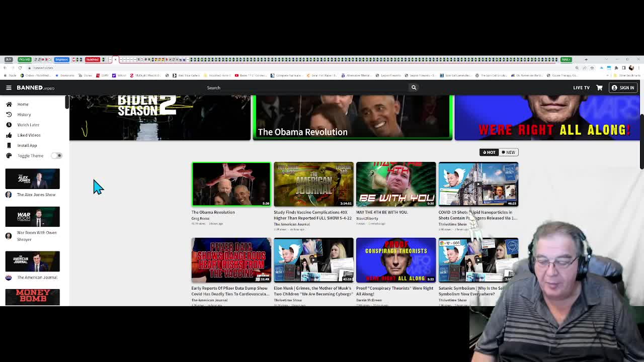This screenshot has height=362, width=644.
Task: Open The Alex Jones Show label
Action: pos(36,195)
